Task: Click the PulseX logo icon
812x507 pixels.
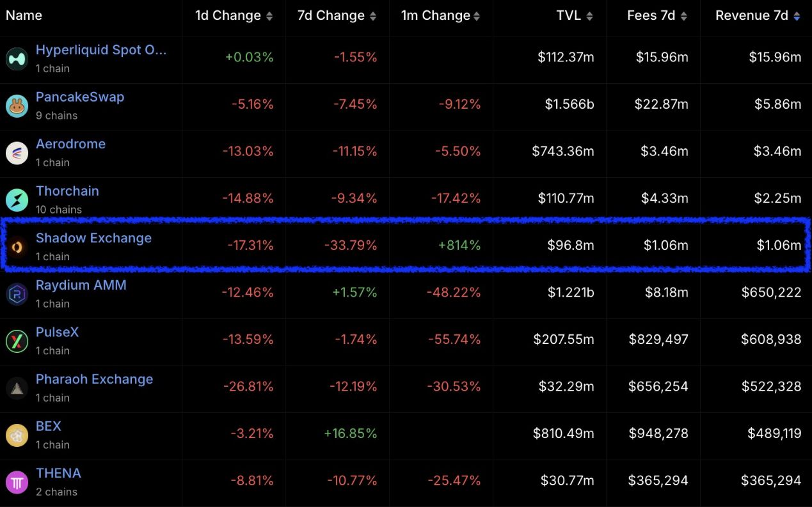Action: coord(17,341)
